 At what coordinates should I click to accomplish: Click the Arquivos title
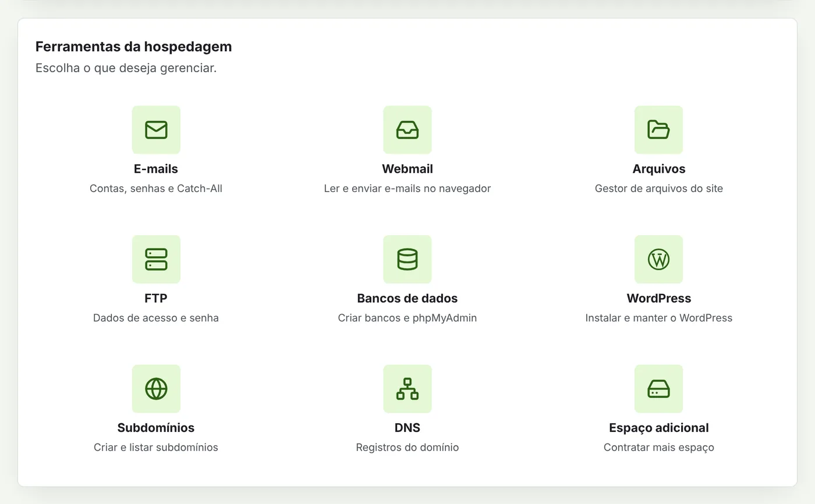(x=659, y=169)
